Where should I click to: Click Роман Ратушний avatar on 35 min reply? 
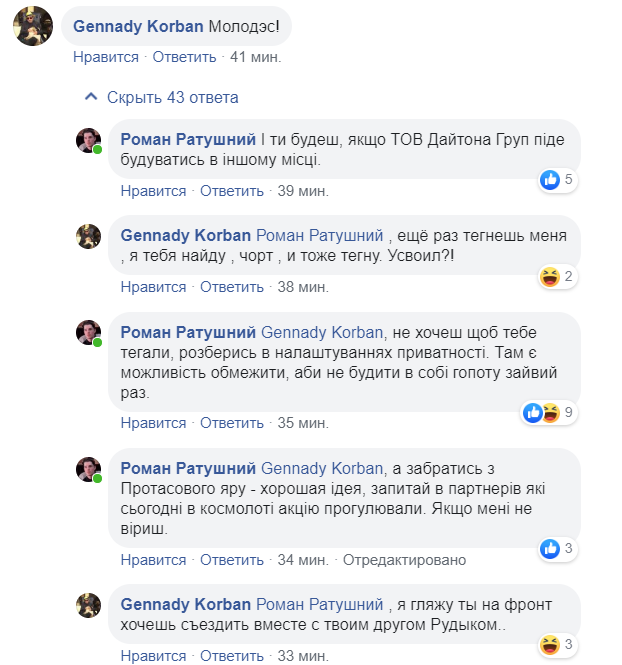pyautogui.click(x=89, y=333)
